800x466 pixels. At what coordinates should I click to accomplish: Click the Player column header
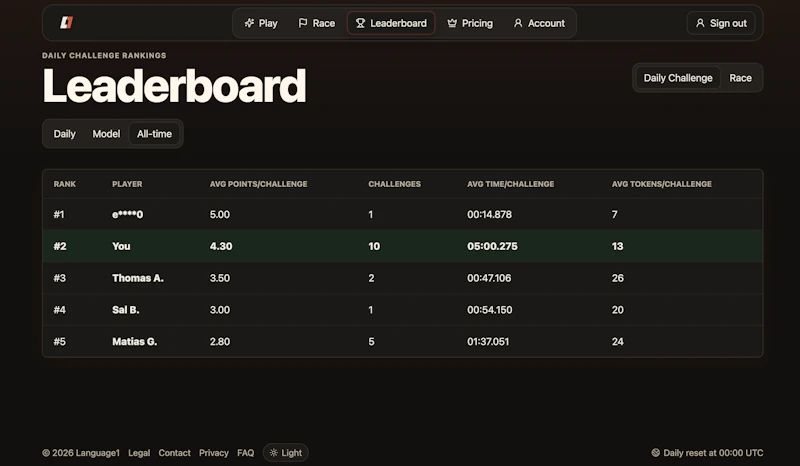tap(127, 184)
